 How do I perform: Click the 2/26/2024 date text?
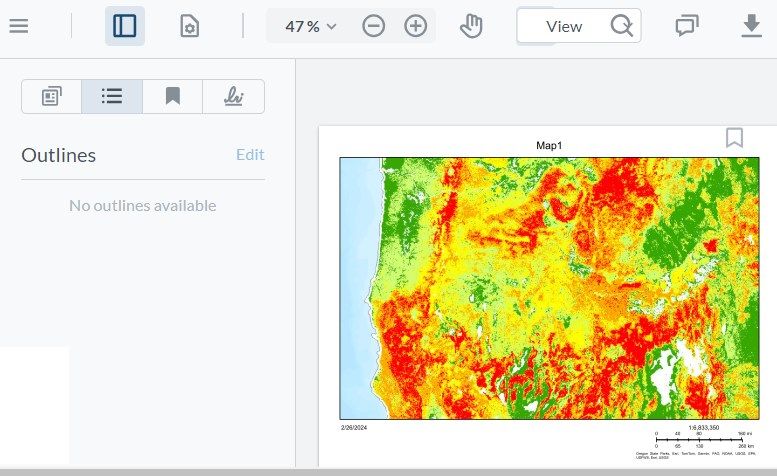[x=354, y=427]
